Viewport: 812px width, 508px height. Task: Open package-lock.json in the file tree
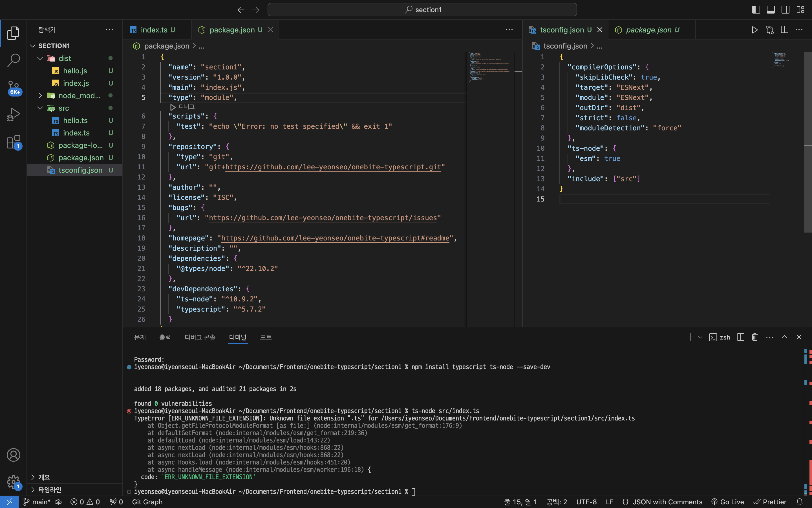coord(75,145)
